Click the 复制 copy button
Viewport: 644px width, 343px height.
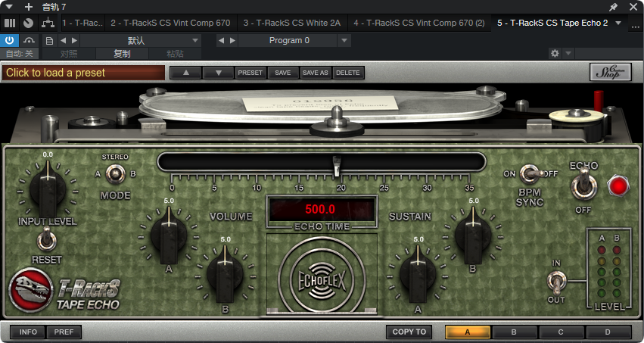[x=122, y=54]
